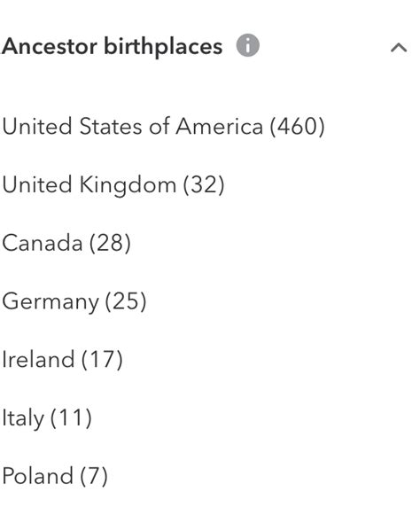Click the (25) count next to Germany
420x507 pixels.
point(126,301)
